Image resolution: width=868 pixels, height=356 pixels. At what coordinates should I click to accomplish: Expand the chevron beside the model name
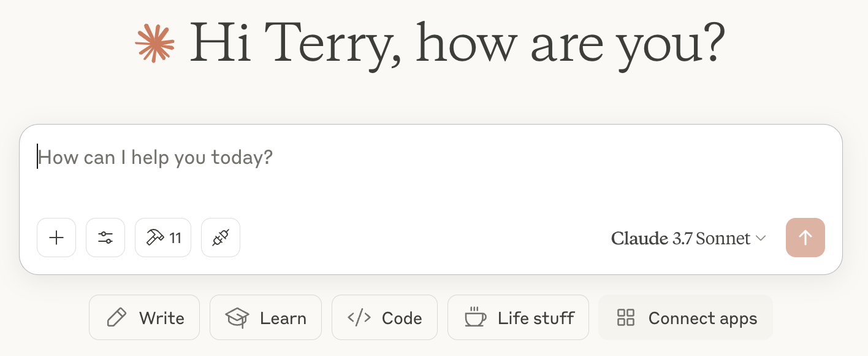tap(761, 238)
